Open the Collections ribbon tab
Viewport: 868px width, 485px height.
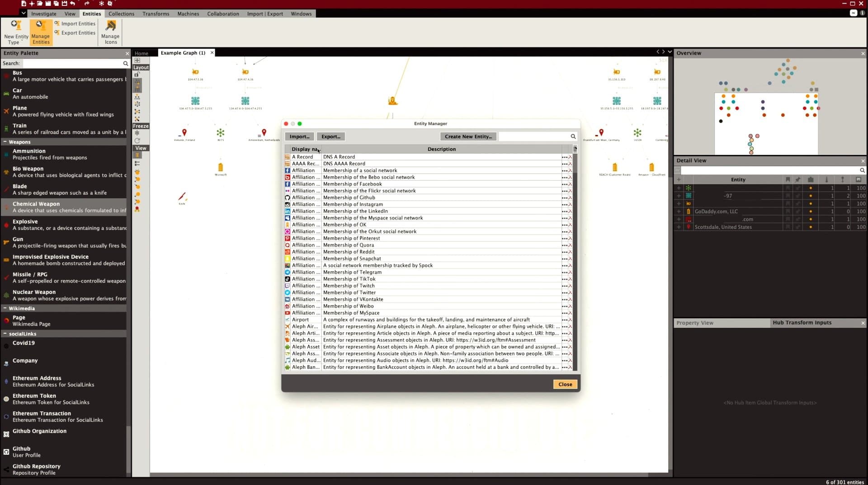pos(121,14)
